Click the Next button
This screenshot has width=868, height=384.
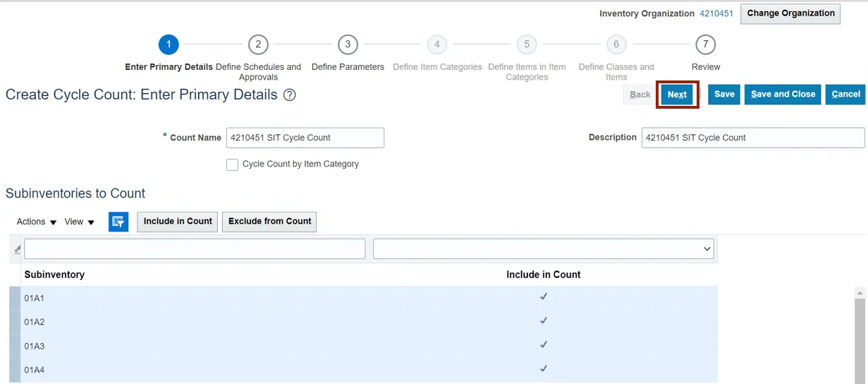[x=677, y=95]
